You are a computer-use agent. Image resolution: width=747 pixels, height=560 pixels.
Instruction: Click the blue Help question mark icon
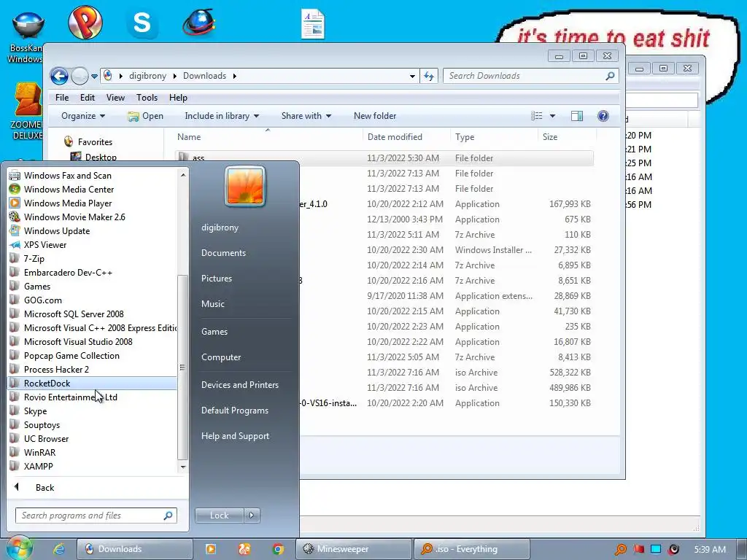(x=603, y=116)
